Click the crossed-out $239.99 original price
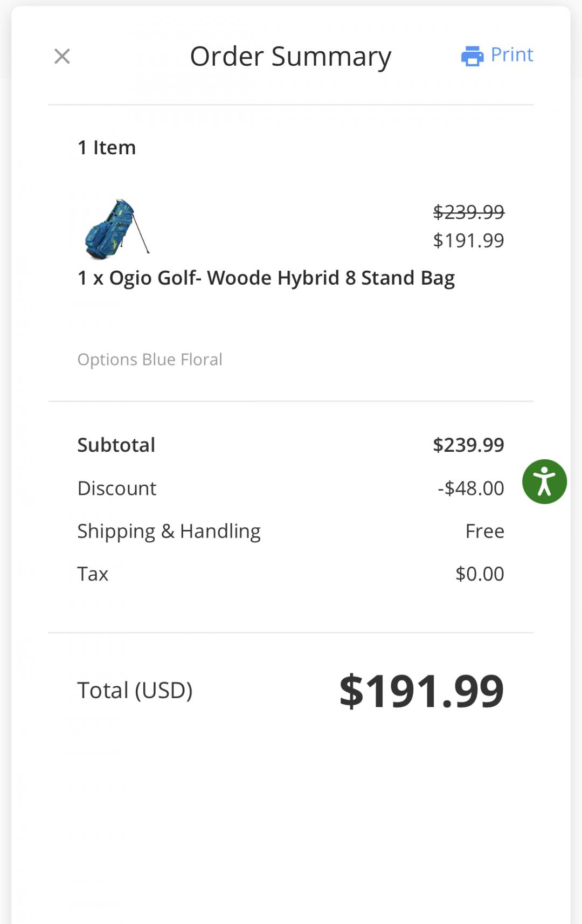 [x=468, y=212]
